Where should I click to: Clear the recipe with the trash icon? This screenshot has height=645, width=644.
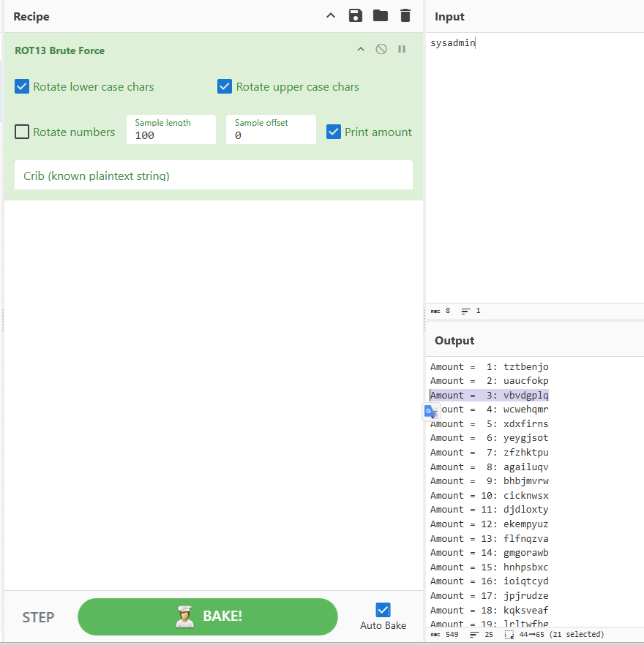pos(405,15)
